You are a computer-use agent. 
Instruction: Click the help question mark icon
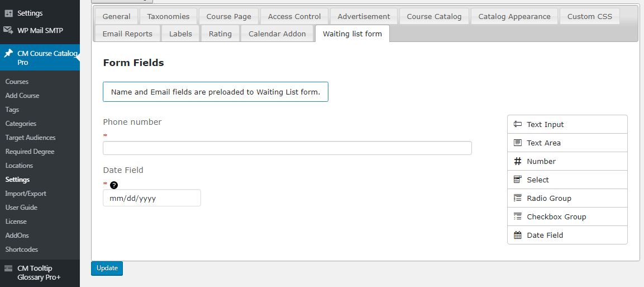click(114, 185)
